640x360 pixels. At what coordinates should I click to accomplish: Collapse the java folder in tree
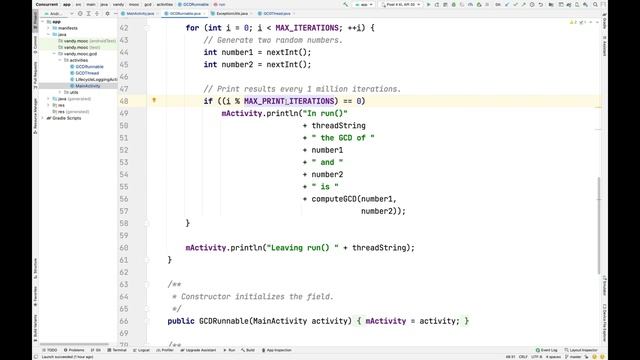point(49,35)
